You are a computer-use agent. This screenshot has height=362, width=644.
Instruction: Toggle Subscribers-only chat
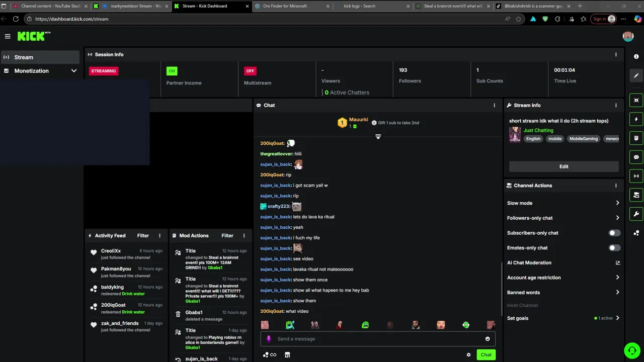(614, 233)
